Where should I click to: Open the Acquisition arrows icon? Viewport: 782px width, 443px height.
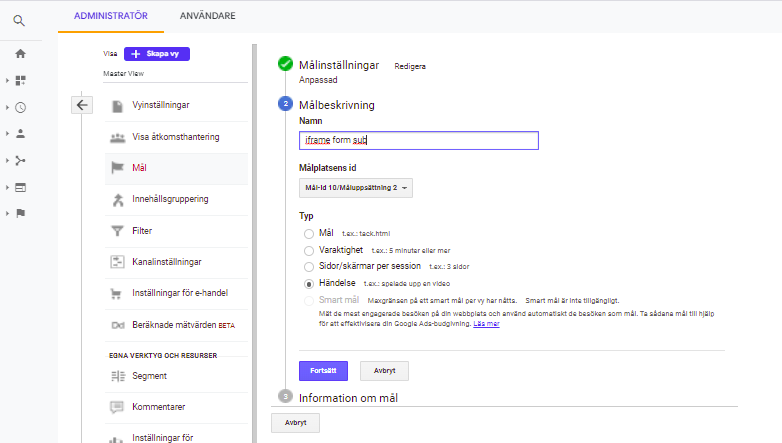tap(20, 160)
